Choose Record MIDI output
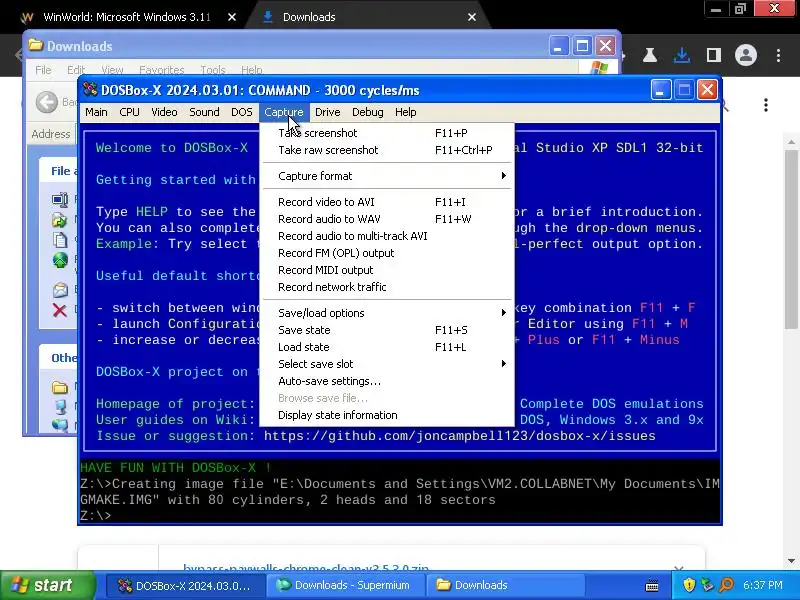This screenshot has height=600, width=800. coord(387,270)
